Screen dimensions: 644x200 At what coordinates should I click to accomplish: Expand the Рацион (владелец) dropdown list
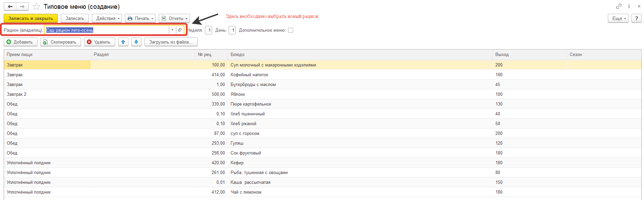pyautogui.click(x=172, y=30)
